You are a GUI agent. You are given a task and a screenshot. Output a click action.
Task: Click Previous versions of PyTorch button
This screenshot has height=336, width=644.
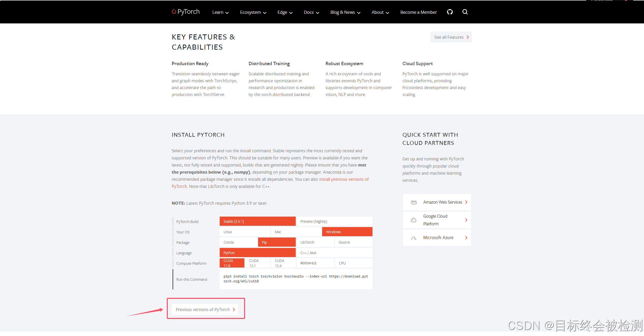pyautogui.click(x=205, y=310)
